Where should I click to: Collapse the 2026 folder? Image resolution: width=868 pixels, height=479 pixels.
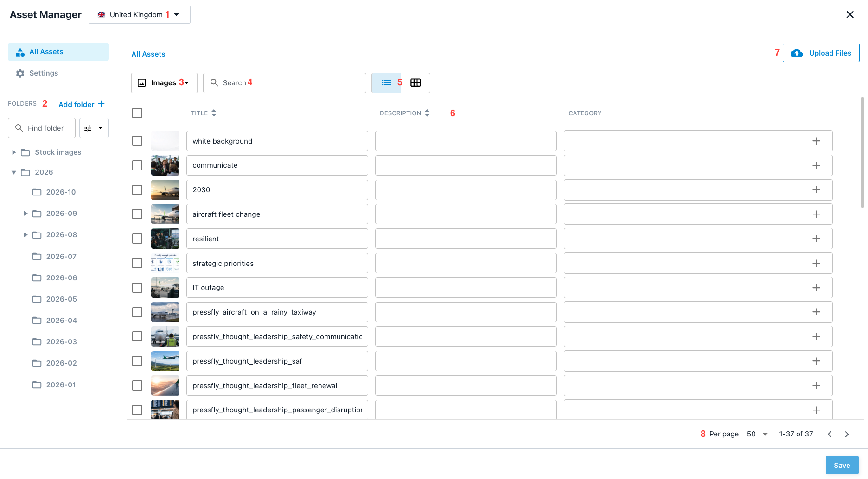point(14,172)
